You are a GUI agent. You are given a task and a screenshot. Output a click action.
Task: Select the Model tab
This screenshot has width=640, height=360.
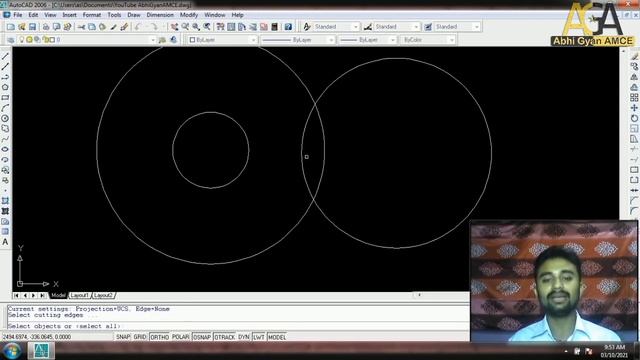tap(58, 295)
